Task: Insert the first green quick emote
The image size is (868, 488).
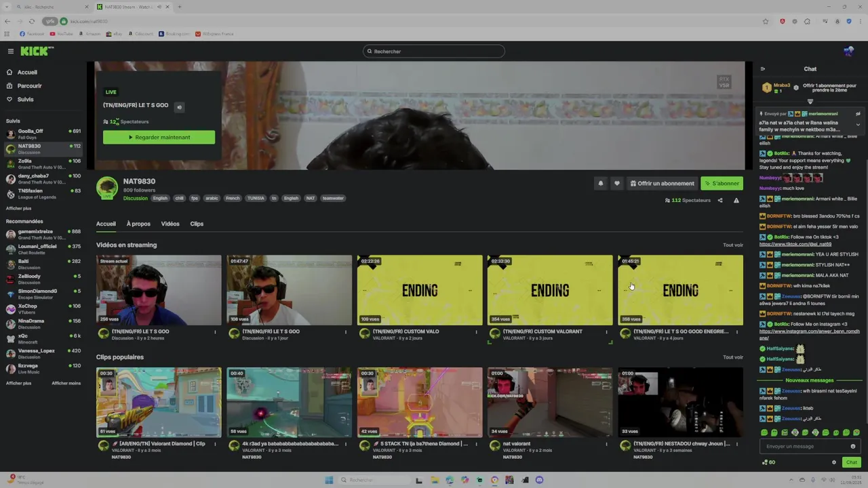Action: coord(764,432)
